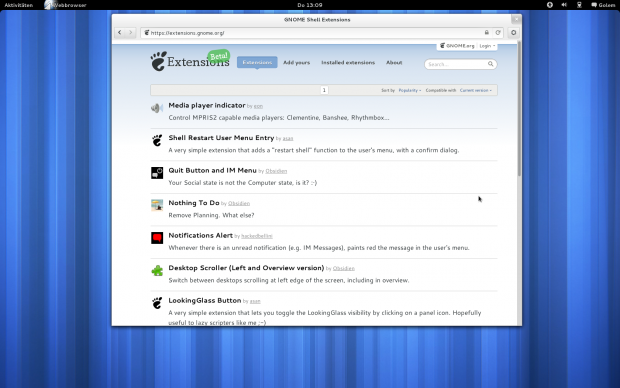Click the 'Remove Planning. What else?' description
Viewport: 620px width, 388px height.
pos(211,215)
